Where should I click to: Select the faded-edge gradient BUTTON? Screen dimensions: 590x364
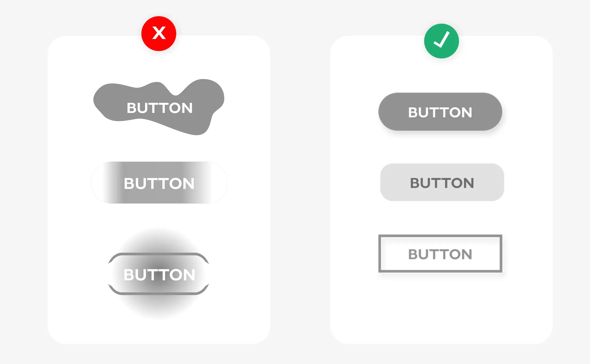(159, 183)
